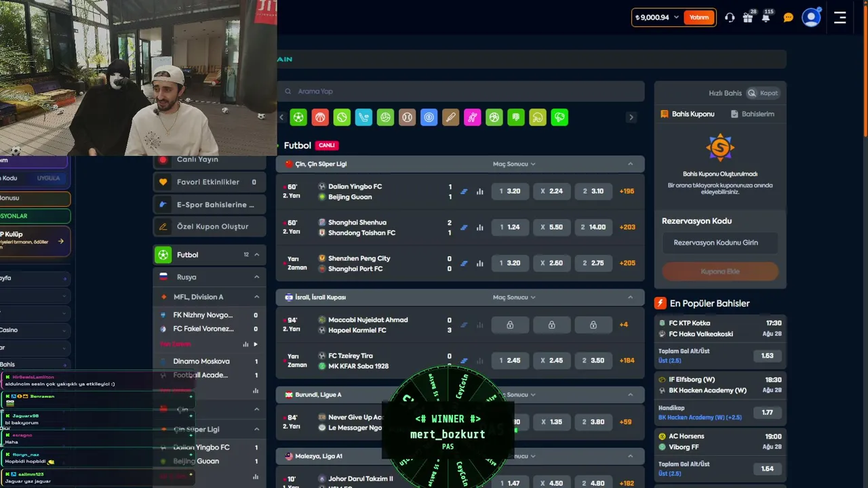This screenshot has height=488, width=868.
Task: Open the FK Nizhny Novgorod match in sidebar
Action: click(x=210, y=315)
